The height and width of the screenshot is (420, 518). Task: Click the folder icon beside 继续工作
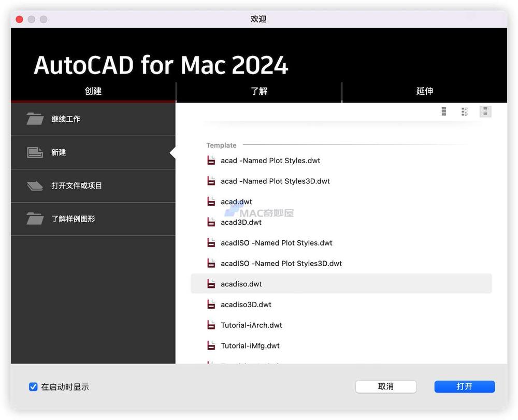[x=35, y=119]
